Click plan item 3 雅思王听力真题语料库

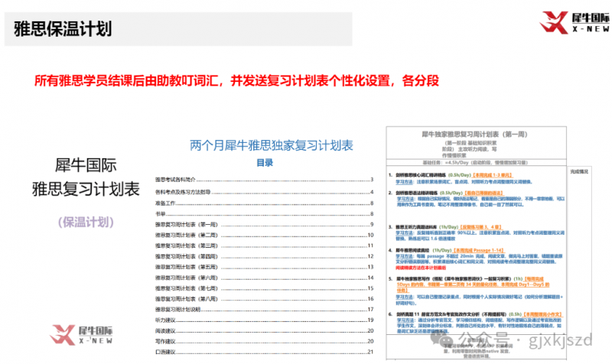[x=416, y=226]
